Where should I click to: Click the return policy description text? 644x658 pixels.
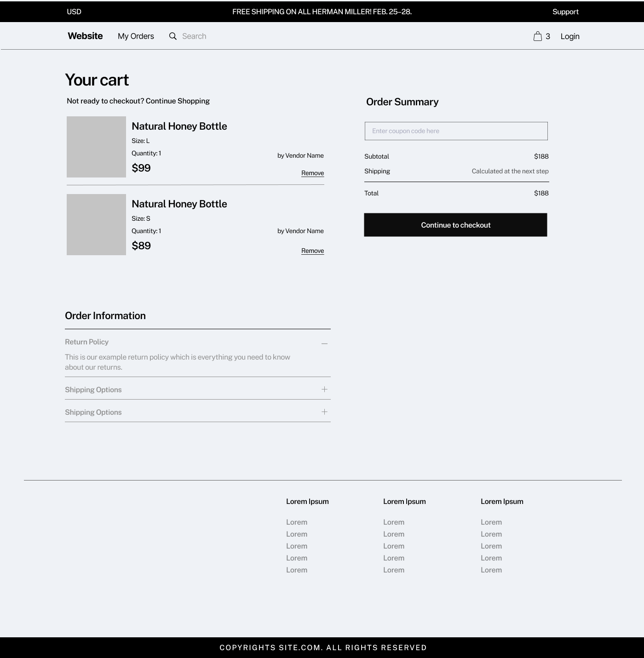point(178,362)
